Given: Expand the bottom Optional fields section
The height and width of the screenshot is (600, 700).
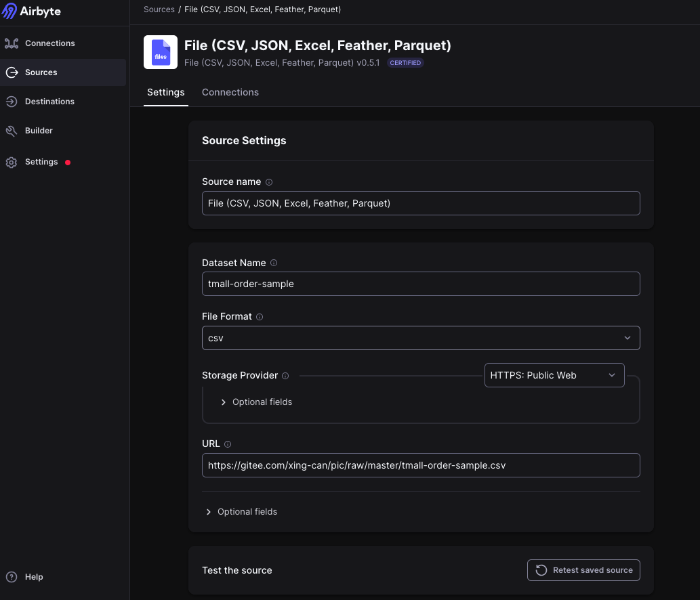Looking at the screenshot, I should point(241,512).
